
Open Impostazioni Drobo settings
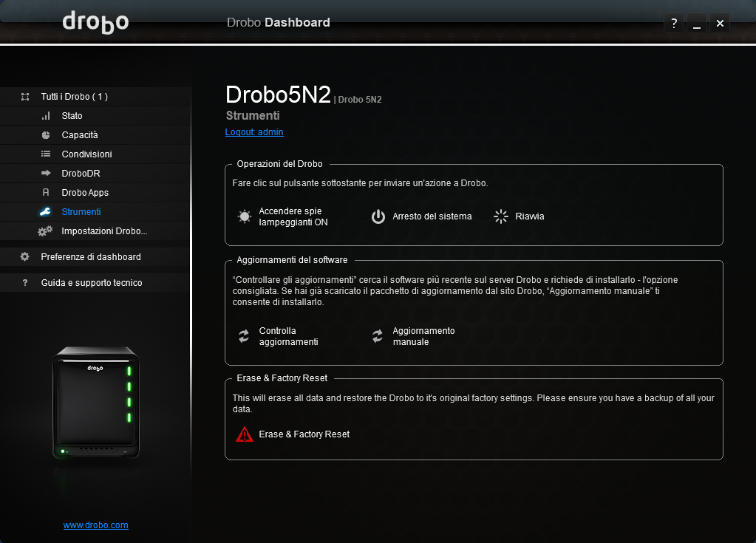coord(104,231)
